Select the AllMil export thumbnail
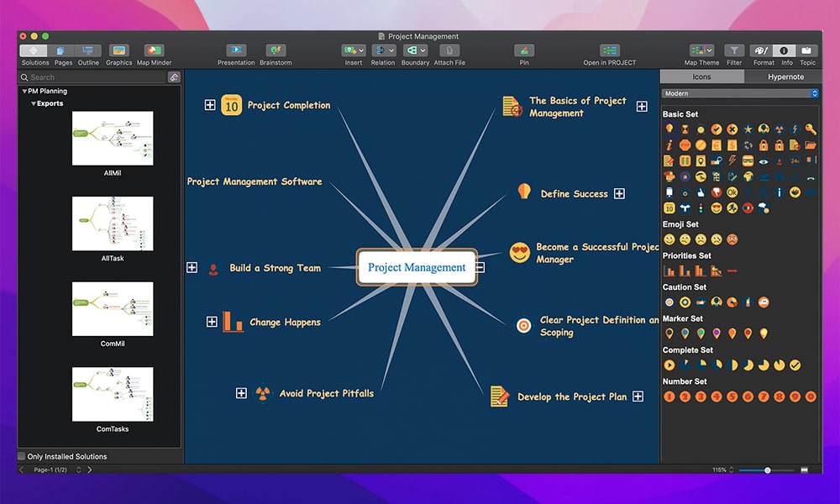Screen dimensions: 840x504 pos(113,139)
